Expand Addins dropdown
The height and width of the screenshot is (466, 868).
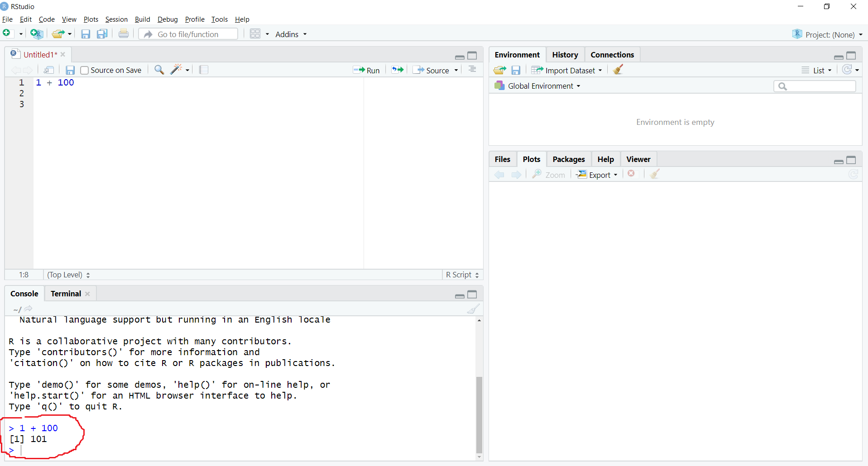click(x=291, y=34)
